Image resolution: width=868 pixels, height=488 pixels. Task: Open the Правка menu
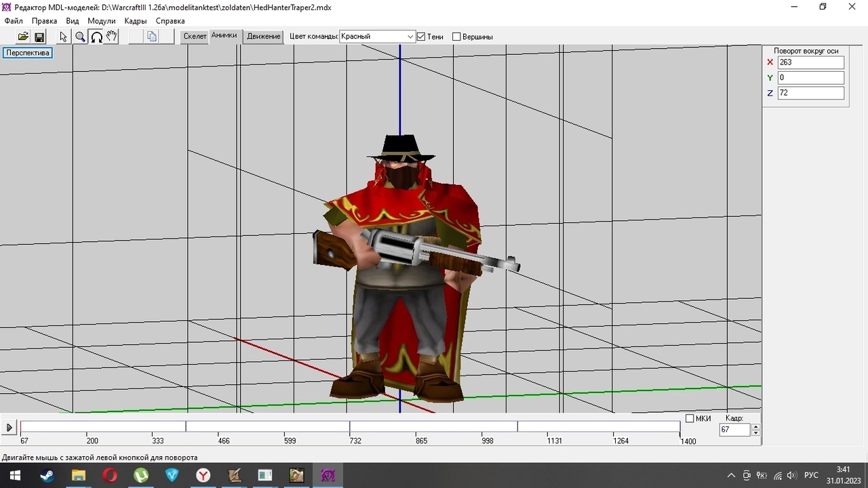[45, 21]
